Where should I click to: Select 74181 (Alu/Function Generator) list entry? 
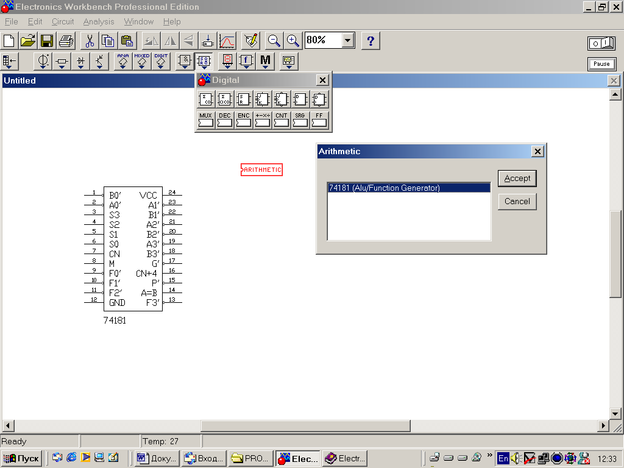point(384,188)
